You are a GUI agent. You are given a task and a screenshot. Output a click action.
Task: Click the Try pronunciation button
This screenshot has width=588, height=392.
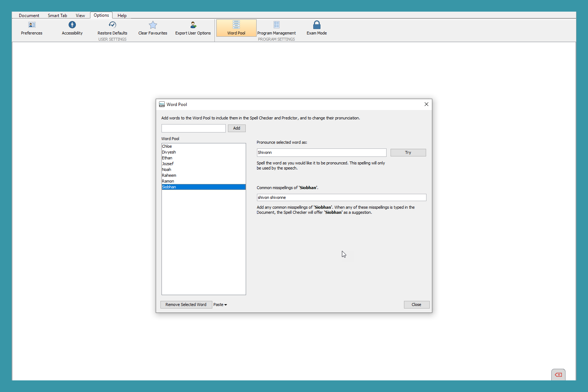click(408, 152)
